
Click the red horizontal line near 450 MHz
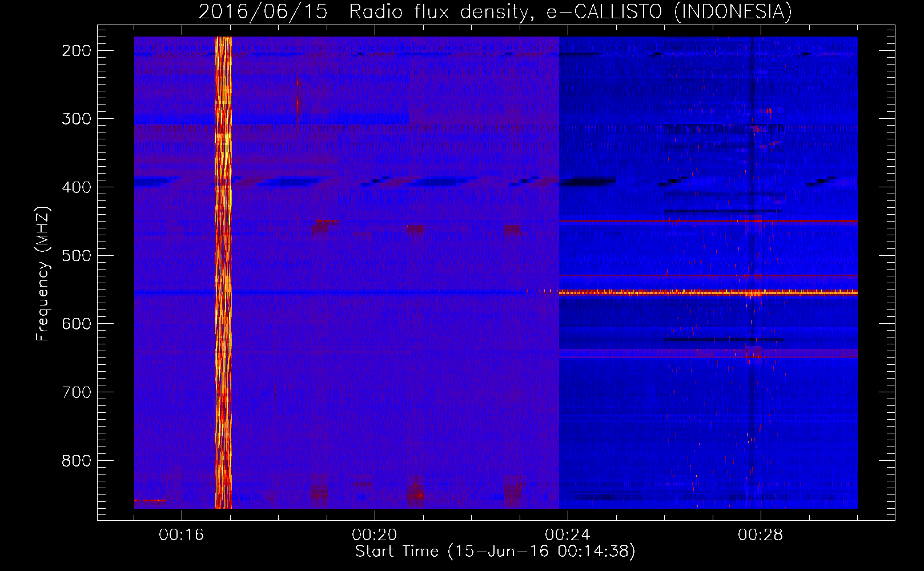tap(708, 221)
